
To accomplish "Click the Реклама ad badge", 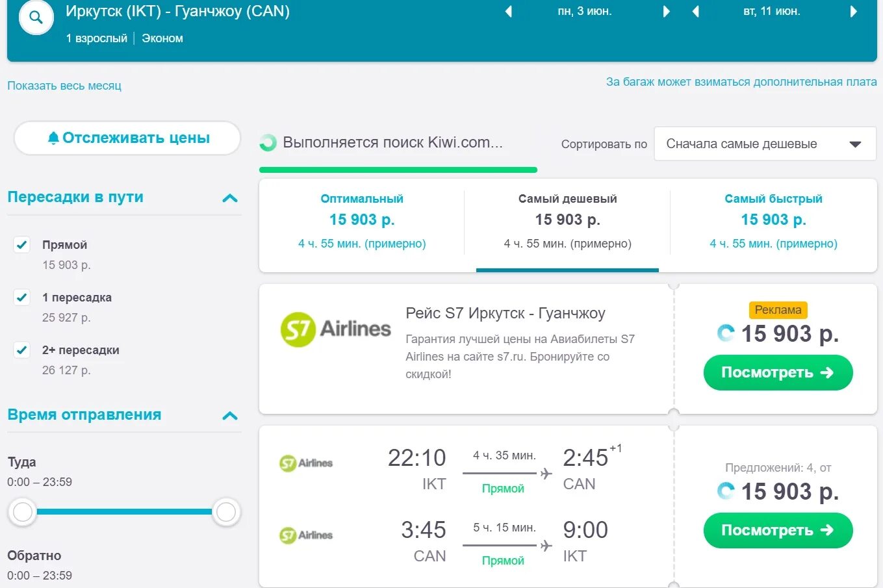I will pos(778,311).
